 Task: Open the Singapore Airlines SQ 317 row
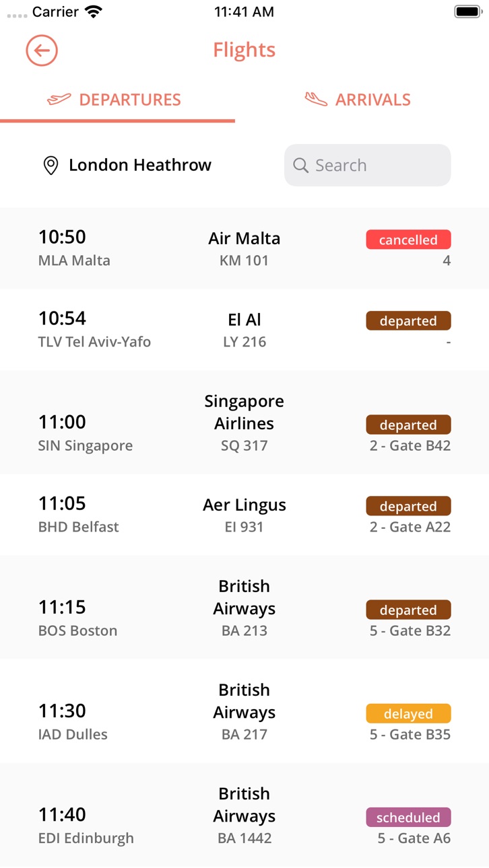(244, 422)
